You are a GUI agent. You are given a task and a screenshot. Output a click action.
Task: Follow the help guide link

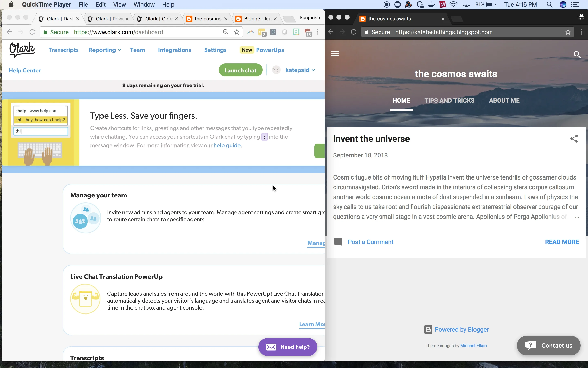click(x=227, y=145)
